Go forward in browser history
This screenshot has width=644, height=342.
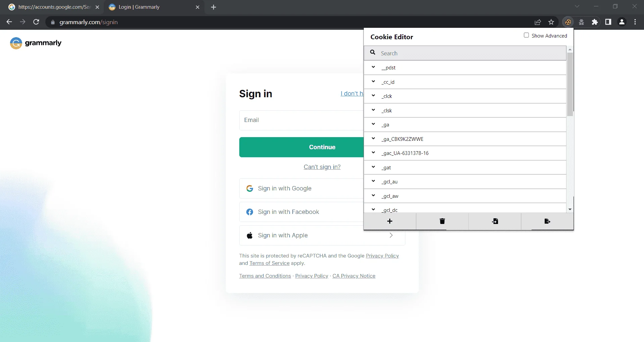click(23, 22)
